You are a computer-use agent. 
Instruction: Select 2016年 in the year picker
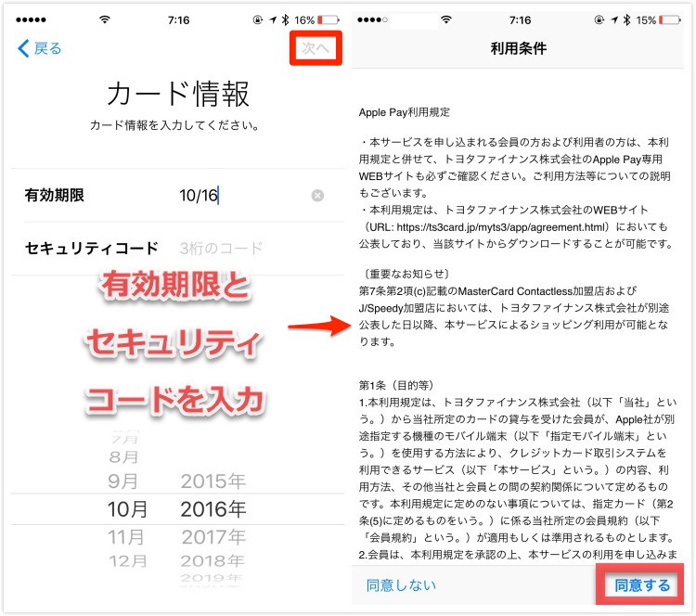tap(213, 509)
